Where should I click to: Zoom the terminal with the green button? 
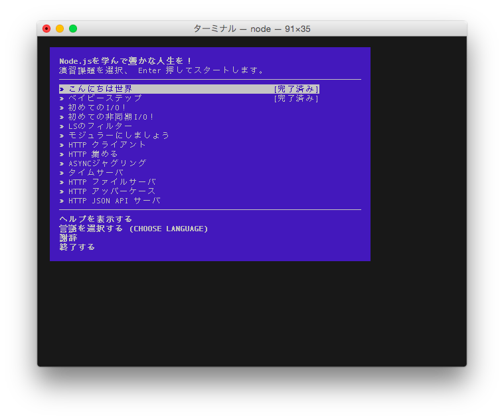[x=73, y=29]
